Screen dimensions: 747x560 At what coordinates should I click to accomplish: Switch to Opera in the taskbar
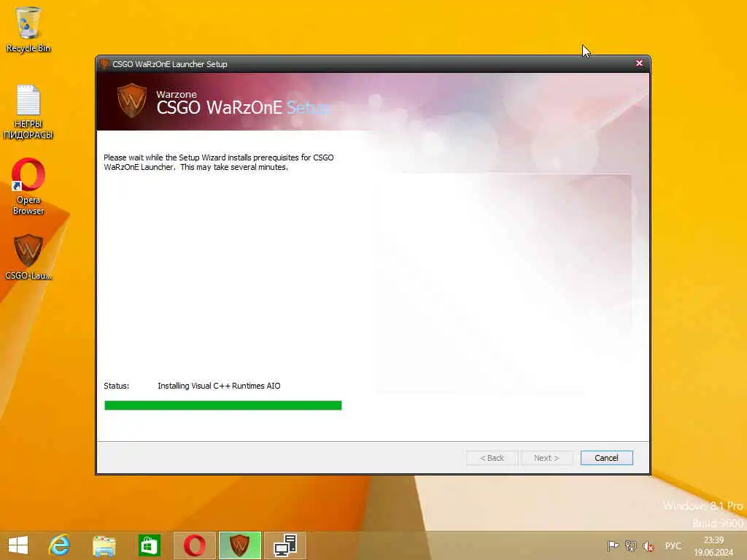[194, 545]
